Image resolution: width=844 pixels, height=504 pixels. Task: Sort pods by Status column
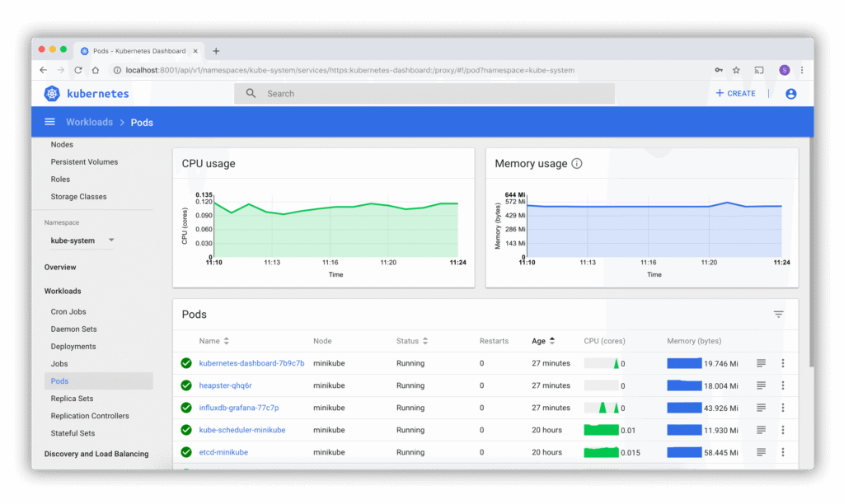tap(412, 341)
